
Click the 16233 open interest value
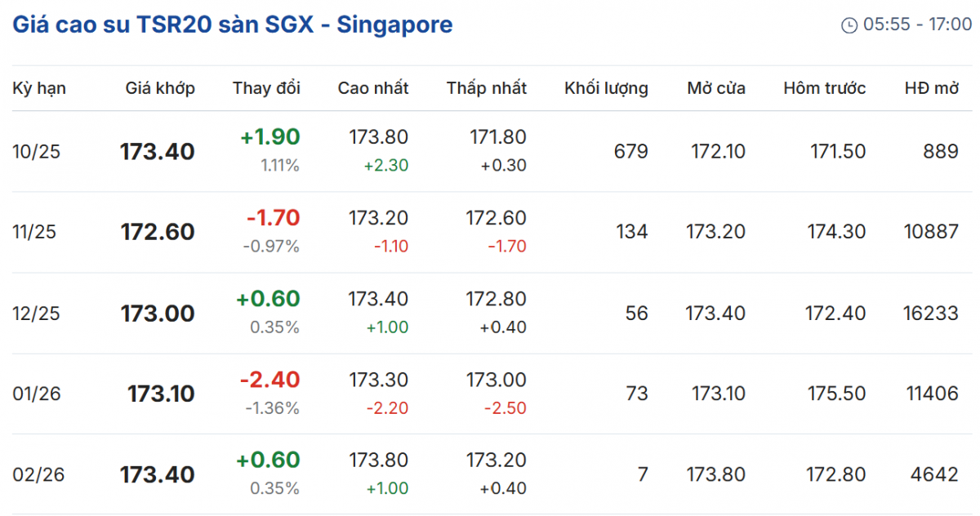point(931,314)
